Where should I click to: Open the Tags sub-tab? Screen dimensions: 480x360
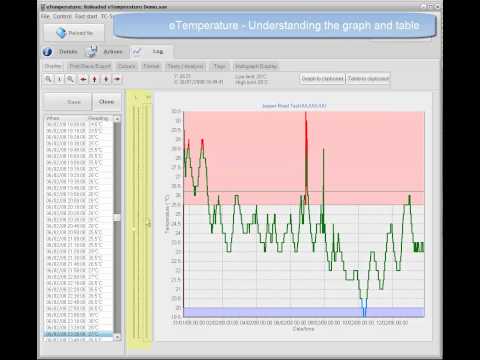tap(220, 66)
